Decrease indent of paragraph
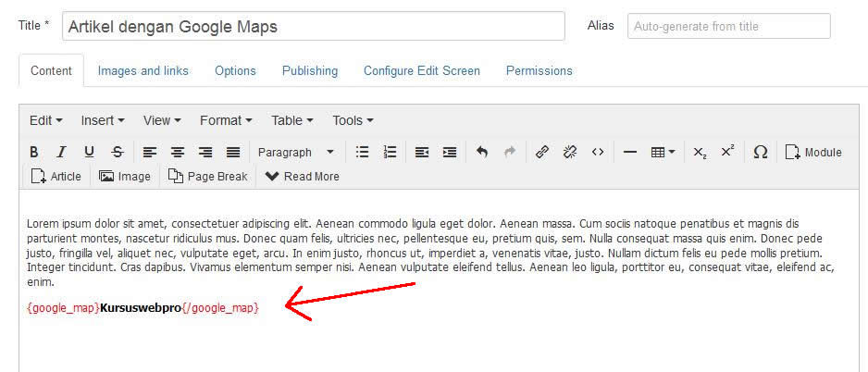 click(x=422, y=153)
